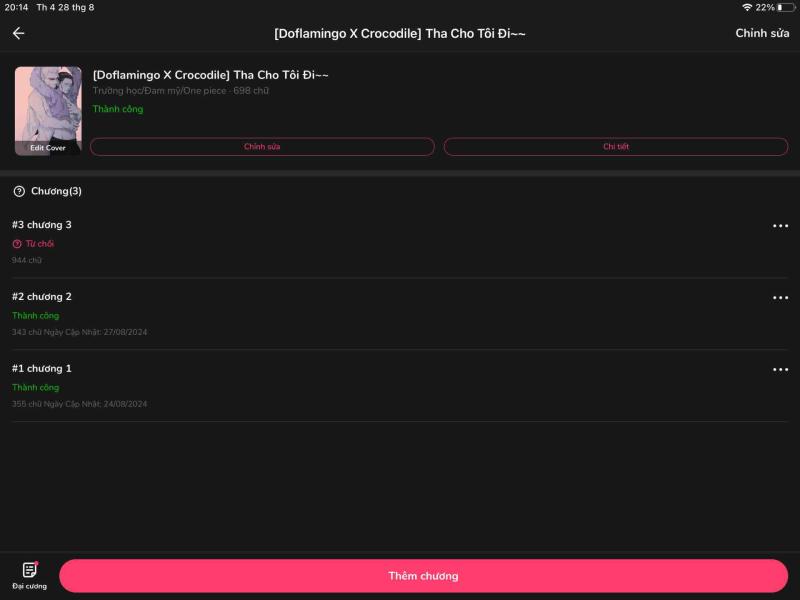
Task: Tap the Từ chối status label
Action: pyautogui.click(x=40, y=244)
